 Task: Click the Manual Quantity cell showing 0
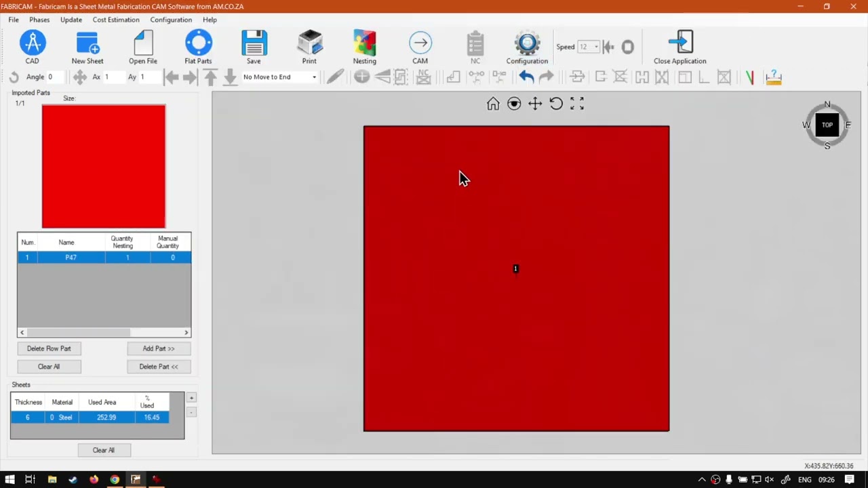[172, 258]
